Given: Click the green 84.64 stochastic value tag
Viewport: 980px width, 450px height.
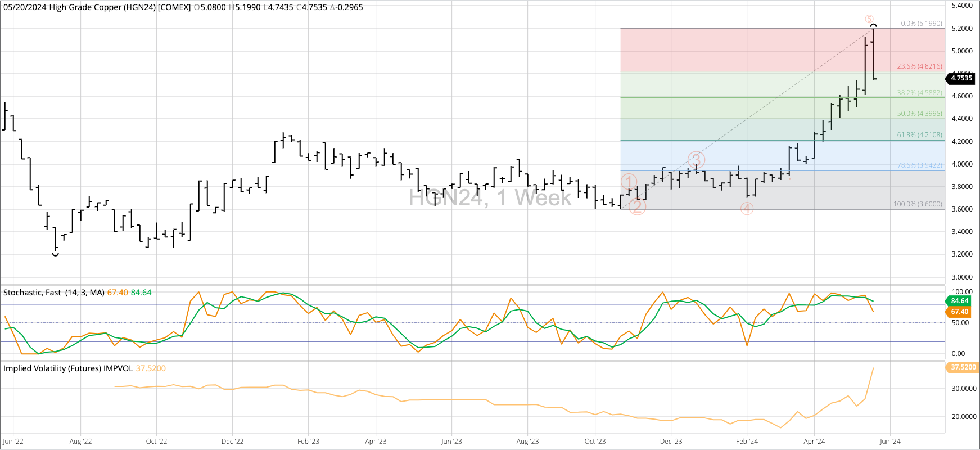Looking at the screenshot, I should [x=959, y=301].
